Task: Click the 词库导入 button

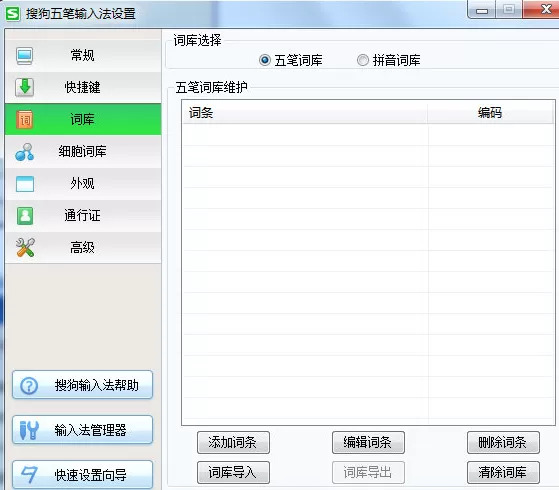Action: click(233, 473)
